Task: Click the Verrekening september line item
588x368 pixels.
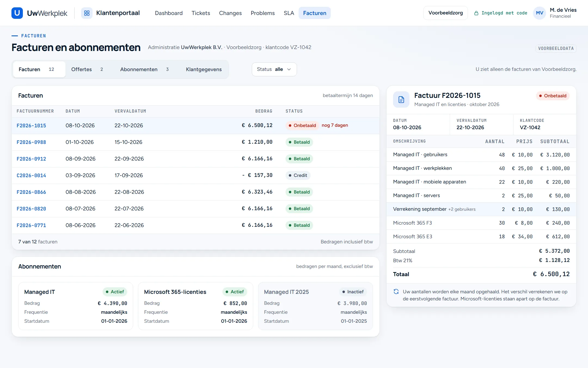Action: (x=481, y=209)
